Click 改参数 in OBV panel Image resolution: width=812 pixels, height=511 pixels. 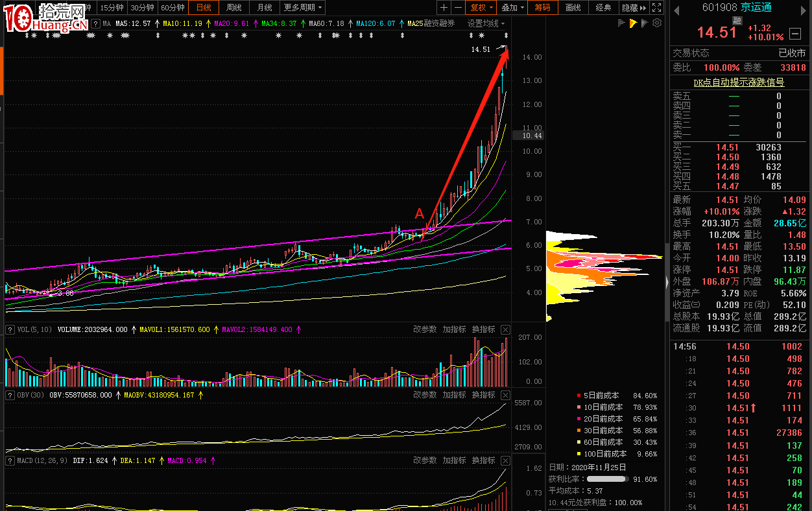tap(425, 395)
